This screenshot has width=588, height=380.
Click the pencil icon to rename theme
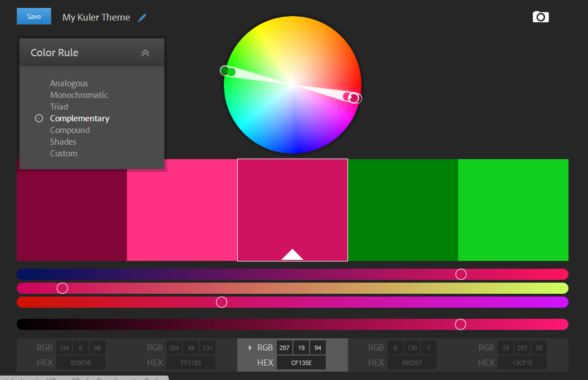click(142, 18)
